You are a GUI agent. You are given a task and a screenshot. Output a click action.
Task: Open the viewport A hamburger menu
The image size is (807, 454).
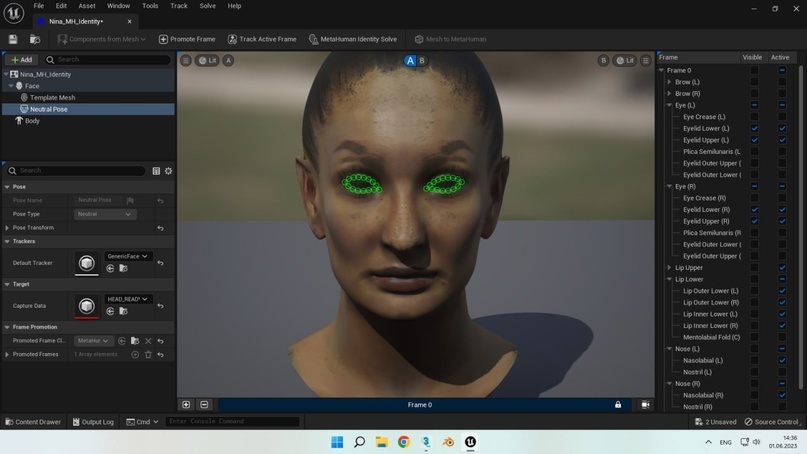[186, 61]
